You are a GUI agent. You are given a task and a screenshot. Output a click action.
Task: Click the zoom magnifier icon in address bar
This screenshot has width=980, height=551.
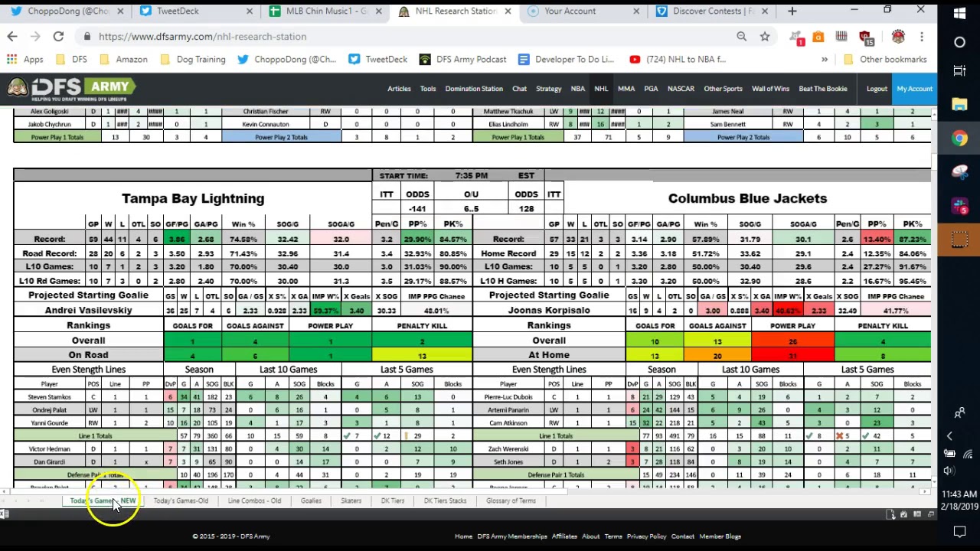[x=741, y=36]
